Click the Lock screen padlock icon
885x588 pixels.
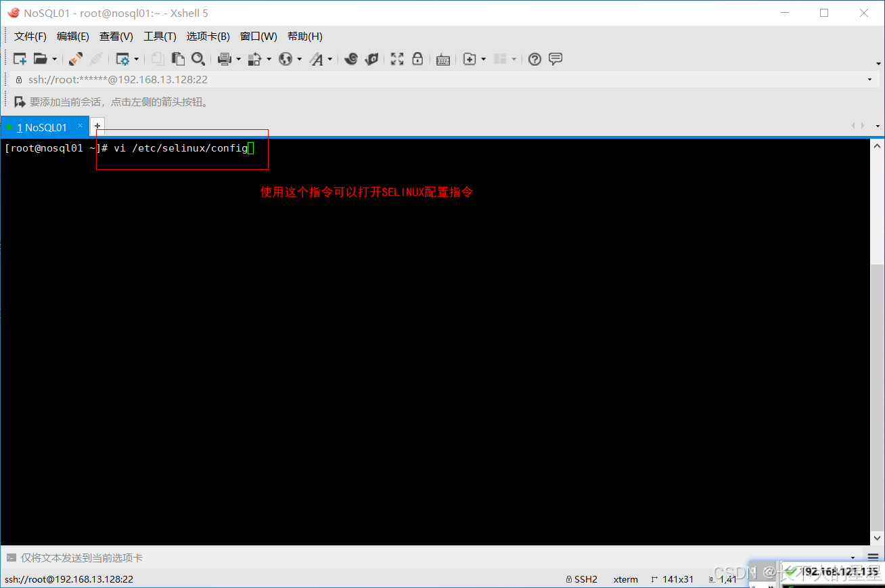(417, 59)
